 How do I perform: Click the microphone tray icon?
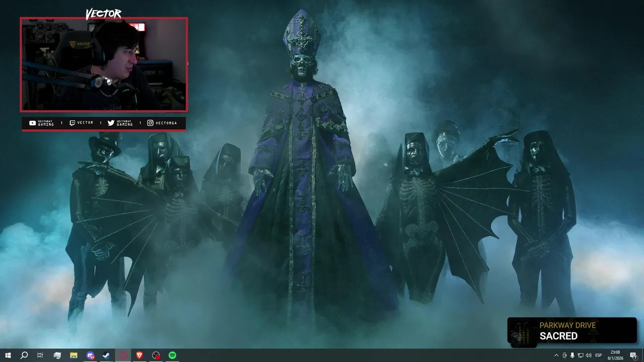(x=572, y=355)
